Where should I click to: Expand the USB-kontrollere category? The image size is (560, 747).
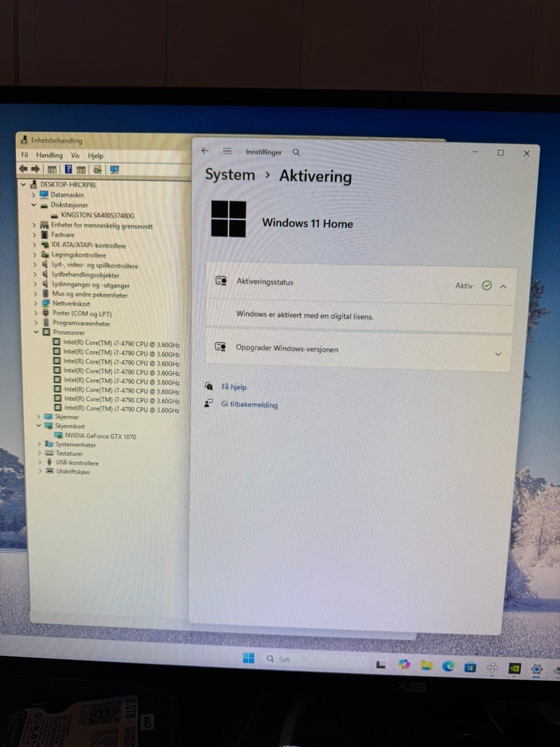pos(40,463)
